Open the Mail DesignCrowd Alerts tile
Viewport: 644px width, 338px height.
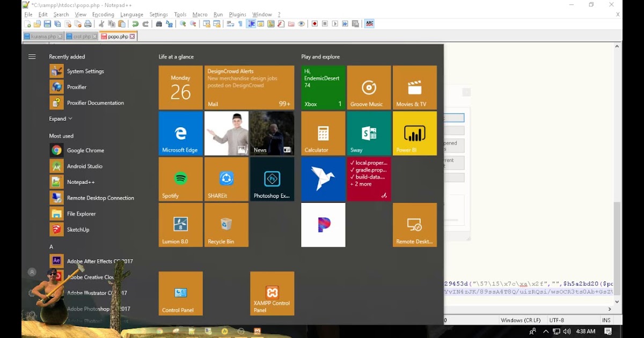[x=249, y=87]
